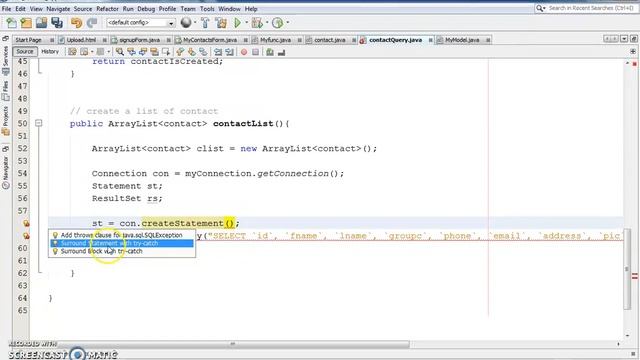Open the Debug Project dropdown arrow
Screen dimensions: 640x360
pos(267,23)
